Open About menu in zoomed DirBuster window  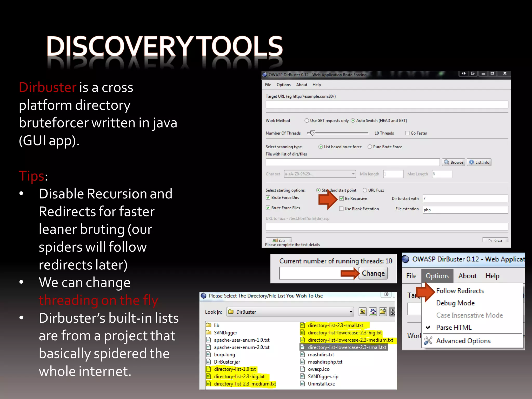(467, 276)
